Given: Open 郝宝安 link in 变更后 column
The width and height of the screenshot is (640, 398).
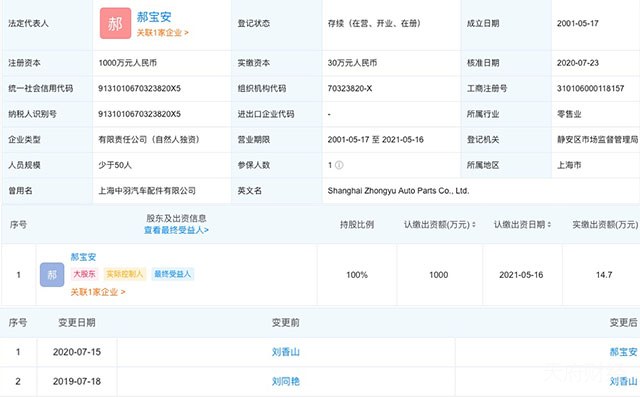Looking at the screenshot, I should pyautogui.click(x=623, y=351).
